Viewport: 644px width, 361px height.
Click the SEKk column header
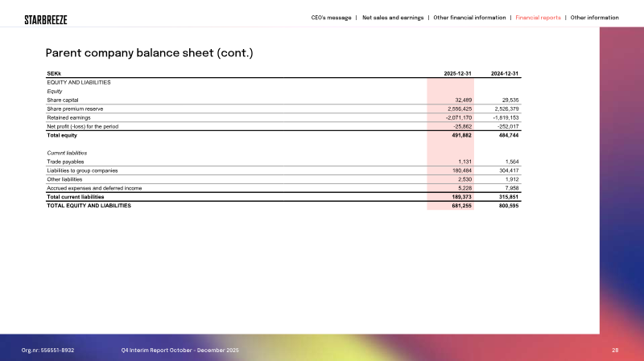pos(54,74)
